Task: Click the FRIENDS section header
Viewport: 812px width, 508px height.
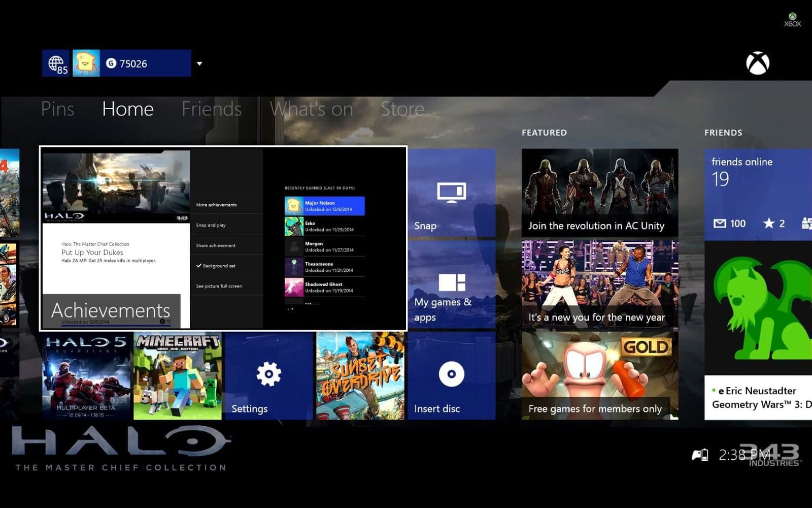Action: click(723, 133)
